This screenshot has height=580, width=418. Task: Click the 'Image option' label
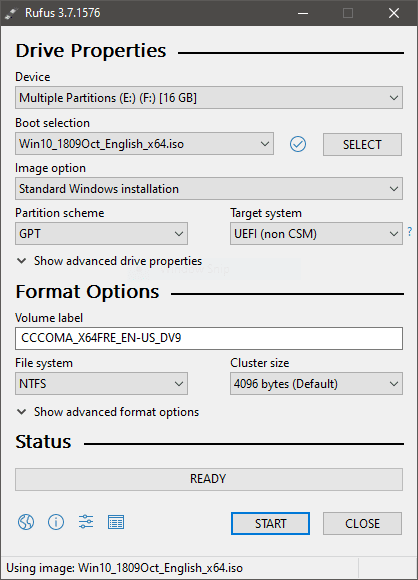point(50,168)
